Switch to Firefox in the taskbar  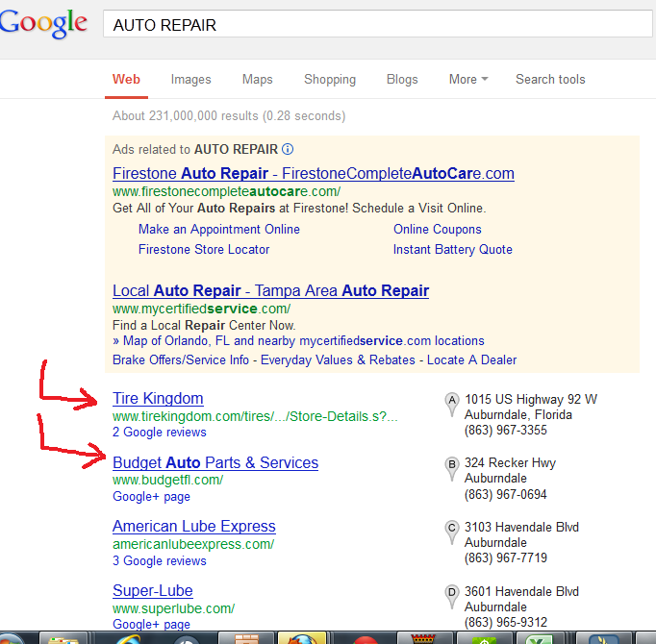click(x=302, y=638)
